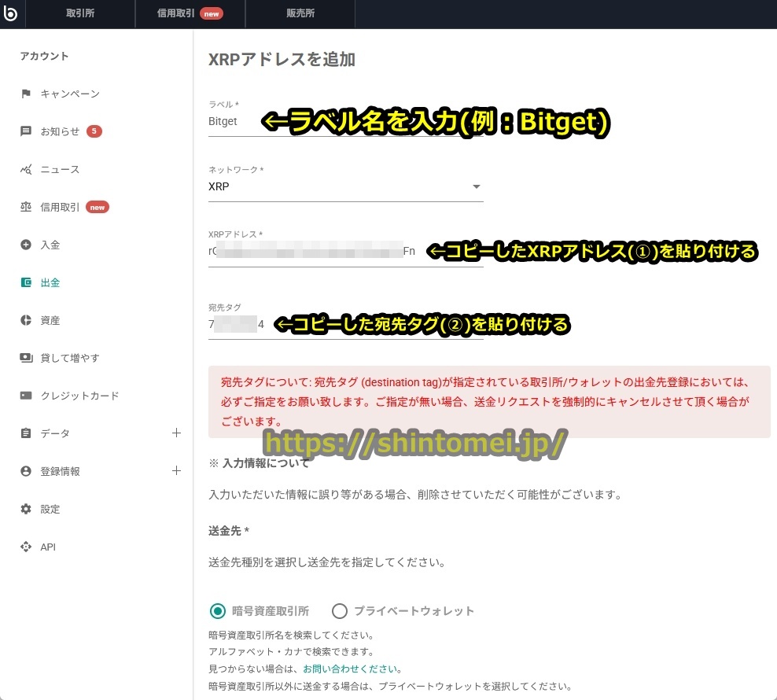Click the ※ 入力情報について text

(260, 463)
